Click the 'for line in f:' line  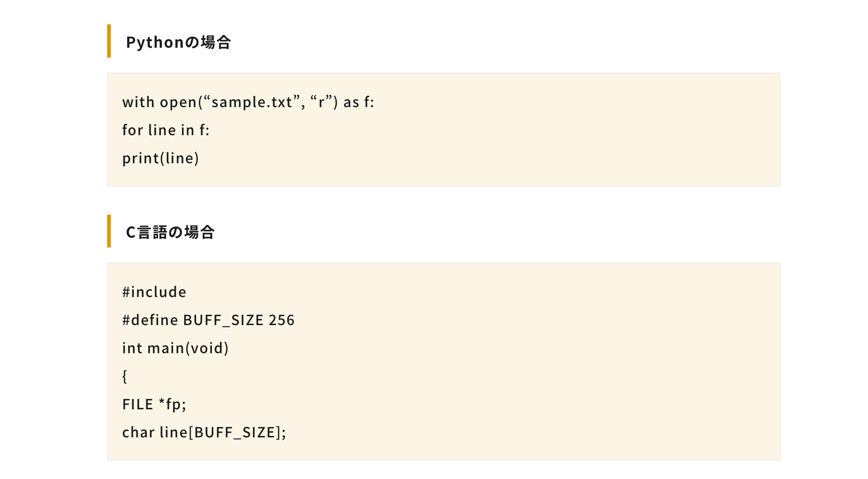(166, 130)
